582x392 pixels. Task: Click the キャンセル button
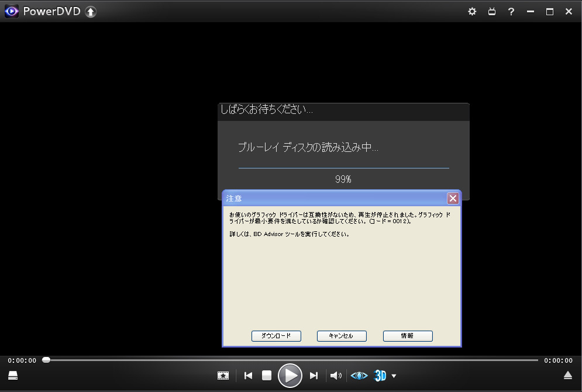pos(342,336)
